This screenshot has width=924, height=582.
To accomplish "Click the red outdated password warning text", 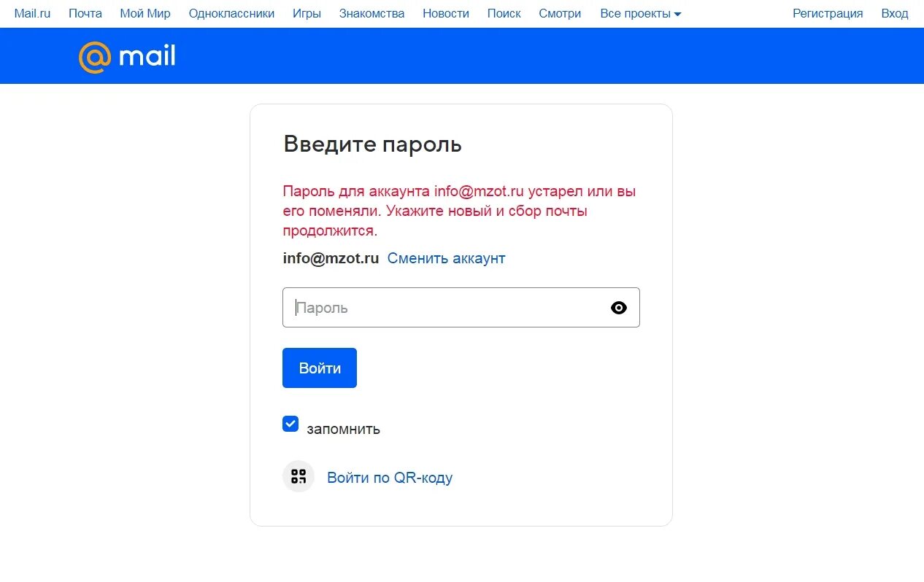I will (459, 211).
